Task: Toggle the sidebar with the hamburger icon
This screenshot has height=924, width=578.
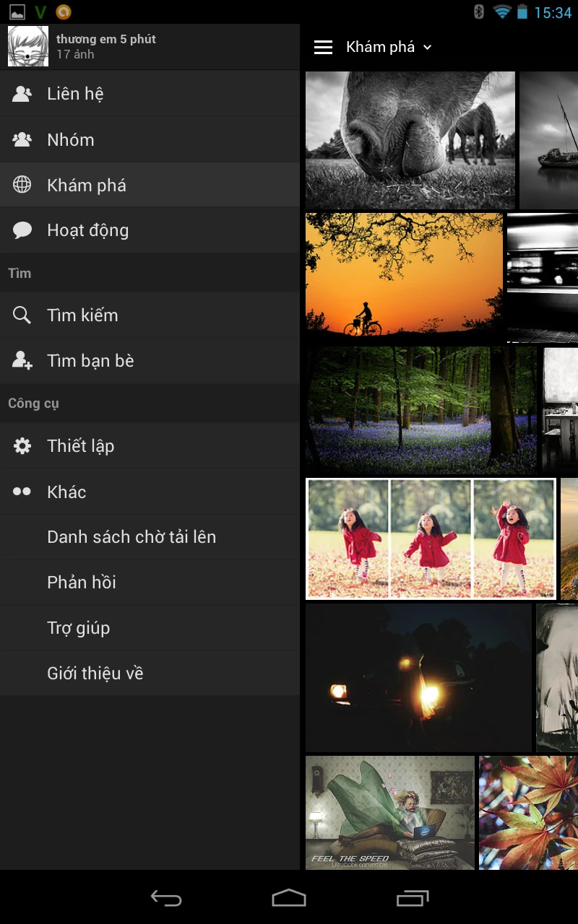Action: (x=323, y=46)
